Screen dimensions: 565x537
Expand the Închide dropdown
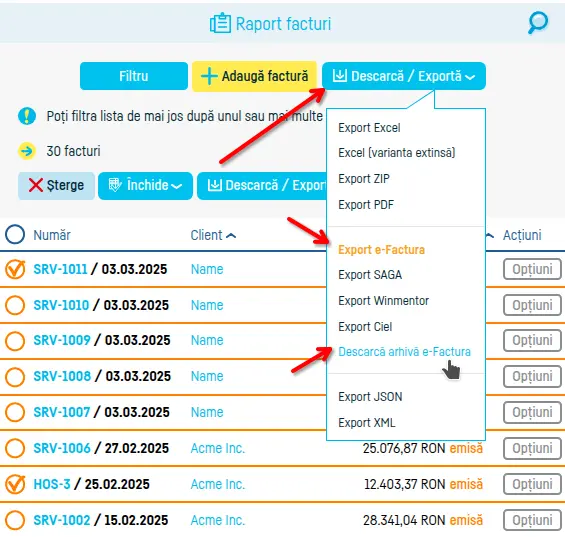click(176, 186)
